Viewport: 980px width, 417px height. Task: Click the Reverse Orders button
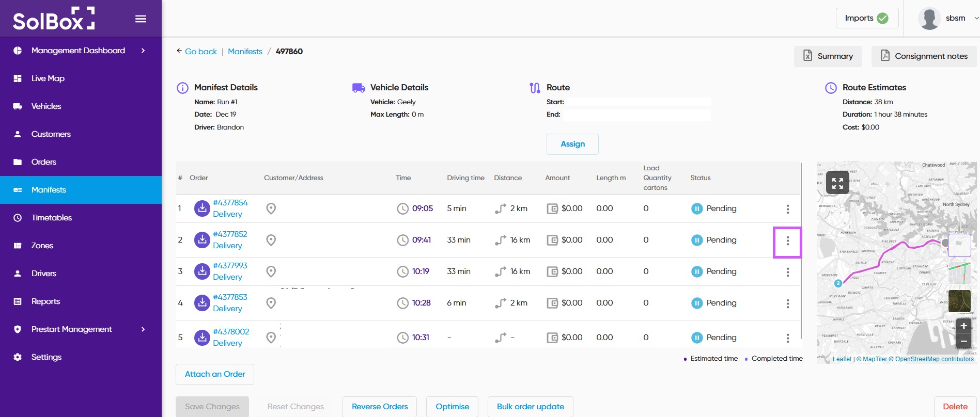click(x=380, y=407)
